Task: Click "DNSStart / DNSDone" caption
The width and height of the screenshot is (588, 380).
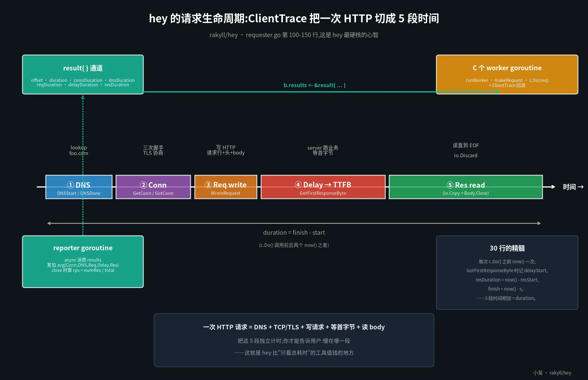Action: click(x=79, y=193)
